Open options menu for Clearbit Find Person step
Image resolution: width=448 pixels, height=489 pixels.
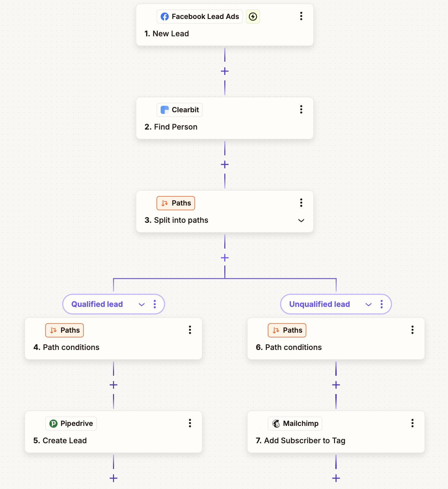tap(301, 110)
